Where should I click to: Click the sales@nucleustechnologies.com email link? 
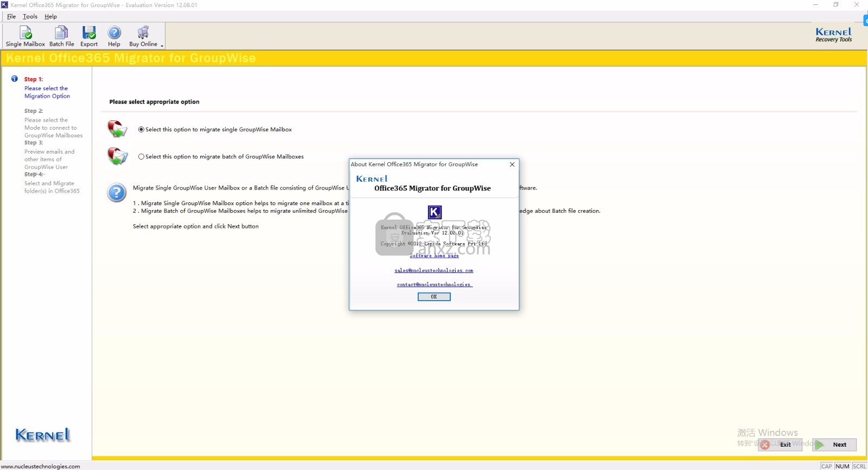point(434,270)
